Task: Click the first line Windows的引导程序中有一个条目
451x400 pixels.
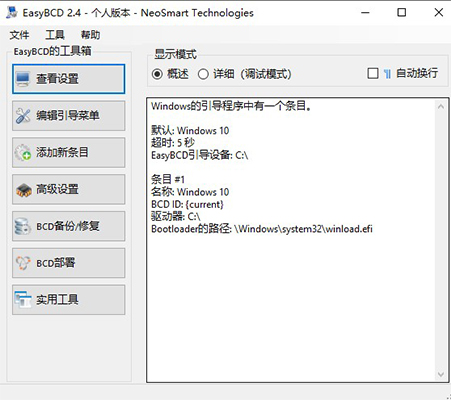Action: pyautogui.click(x=231, y=106)
